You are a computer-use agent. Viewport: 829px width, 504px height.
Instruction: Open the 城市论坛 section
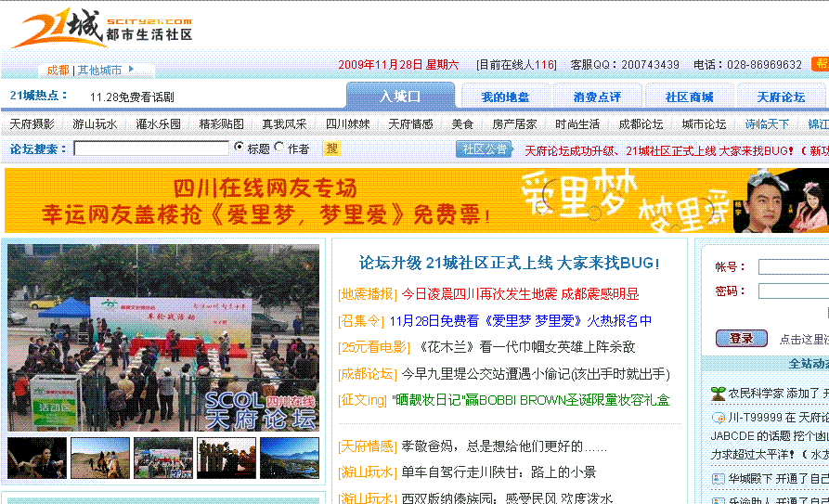(703, 124)
